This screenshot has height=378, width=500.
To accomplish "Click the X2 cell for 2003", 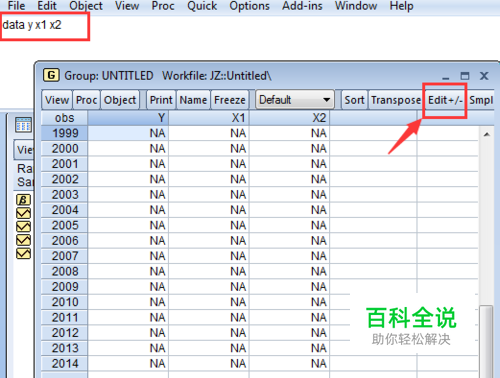I will pos(290,194).
